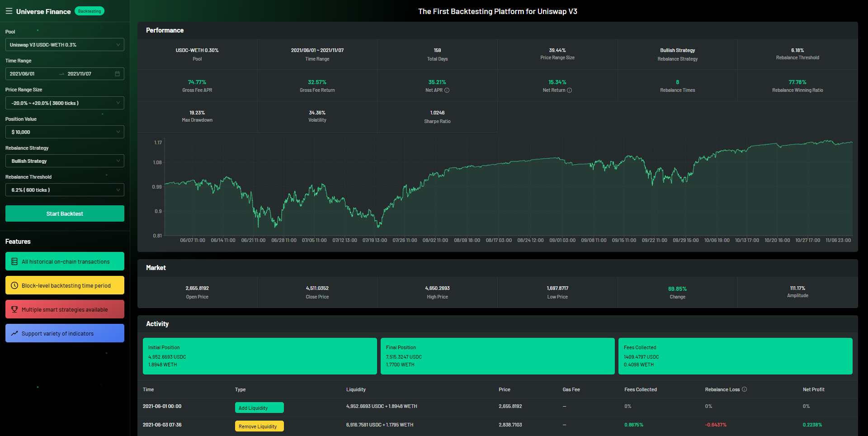This screenshot has width=868, height=436.
Task: Click the 1,697.8717 Low Price value
Action: [557, 288]
